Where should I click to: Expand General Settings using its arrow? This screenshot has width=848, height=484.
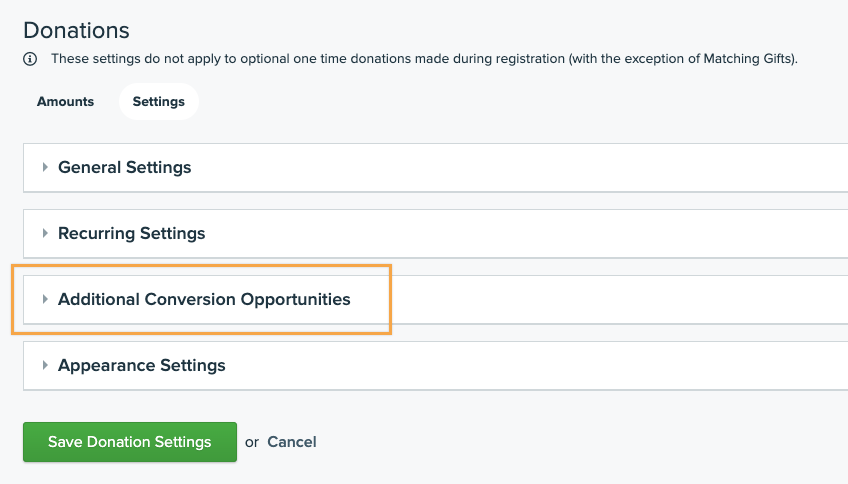tap(45, 167)
